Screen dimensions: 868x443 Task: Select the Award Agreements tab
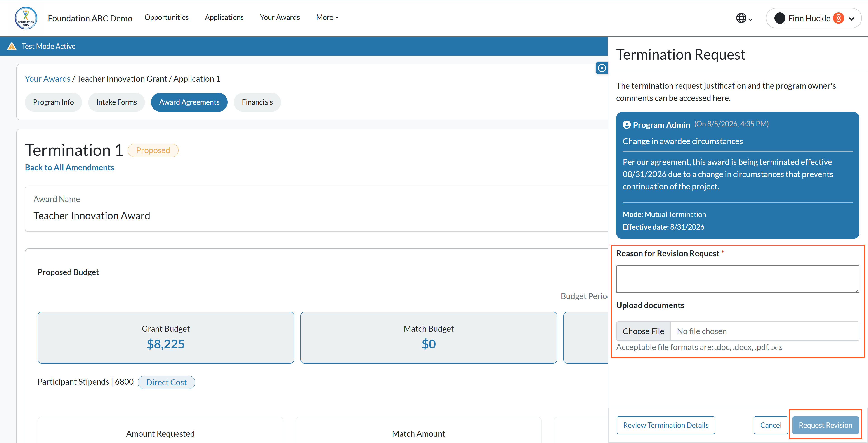click(x=189, y=102)
